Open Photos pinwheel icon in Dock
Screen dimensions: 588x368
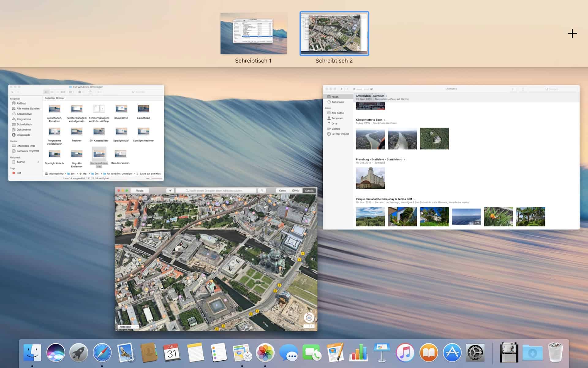coord(265,353)
